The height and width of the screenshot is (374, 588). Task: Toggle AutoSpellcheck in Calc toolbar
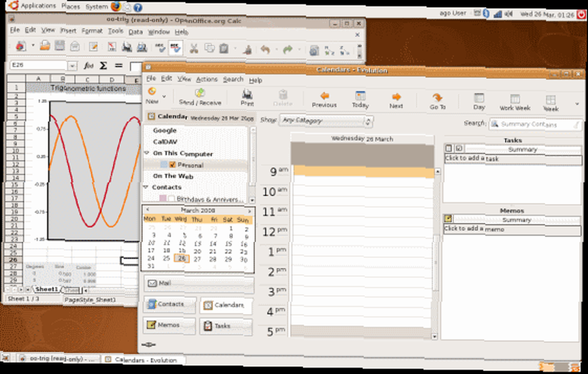175,48
